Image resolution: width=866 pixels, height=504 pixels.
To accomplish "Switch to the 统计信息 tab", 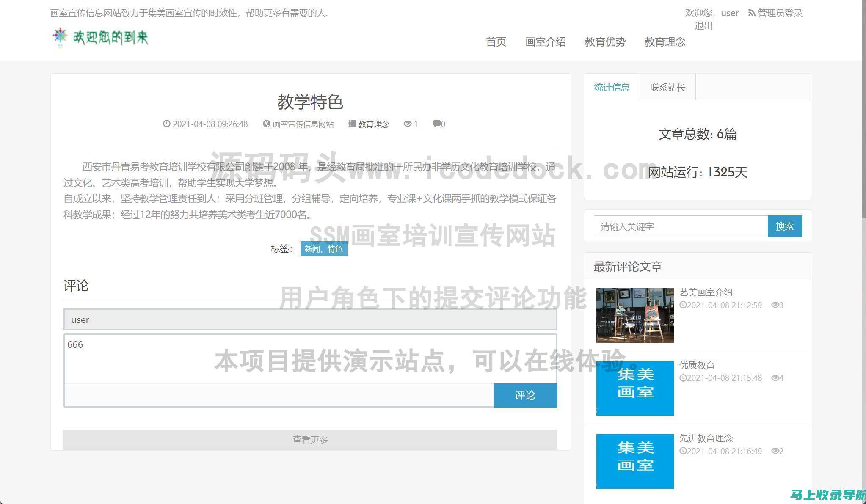I will tap(612, 87).
